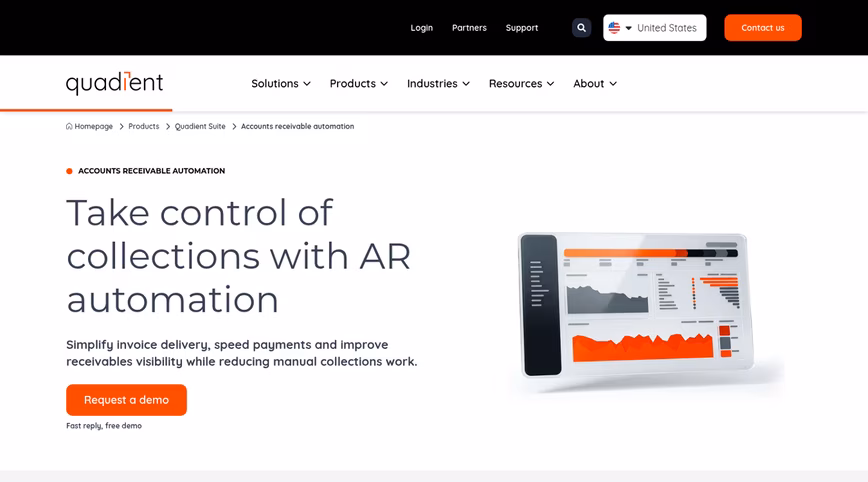The height and width of the screenshot is (482, 868).
Task: Expand the Solutions menu
Action: 281,84
